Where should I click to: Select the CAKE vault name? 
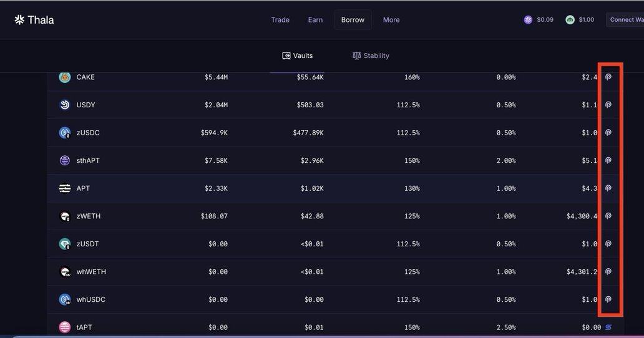(x=85, y=77)
